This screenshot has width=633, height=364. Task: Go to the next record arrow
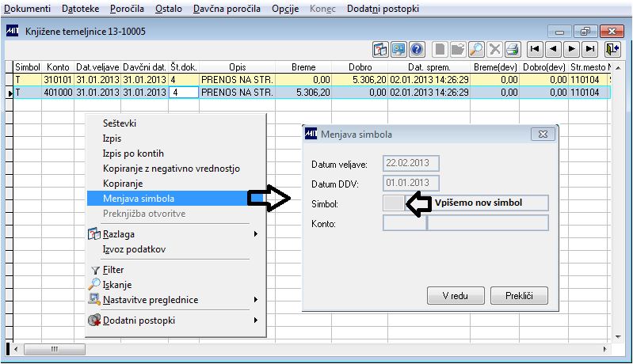[x=571, y=49]
